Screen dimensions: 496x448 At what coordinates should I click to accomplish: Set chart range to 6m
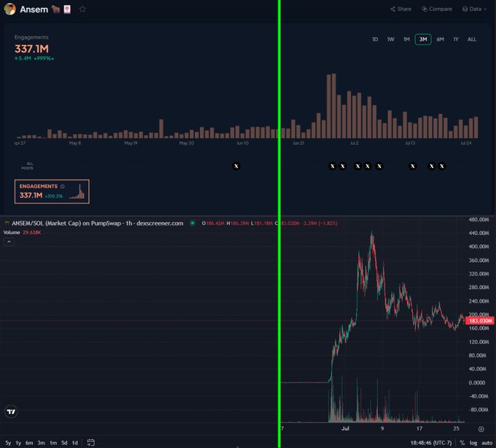pos(29,443)
